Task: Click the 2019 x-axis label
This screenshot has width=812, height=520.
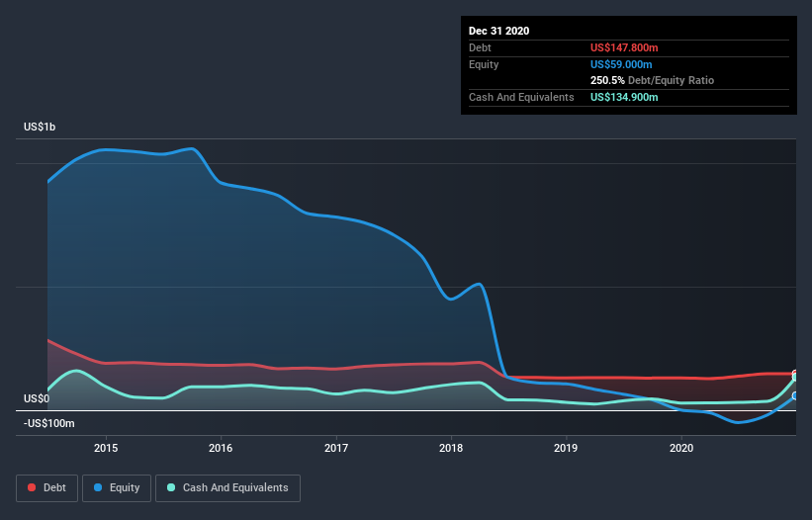Action: pyautogui.click(x=566, y=448)
